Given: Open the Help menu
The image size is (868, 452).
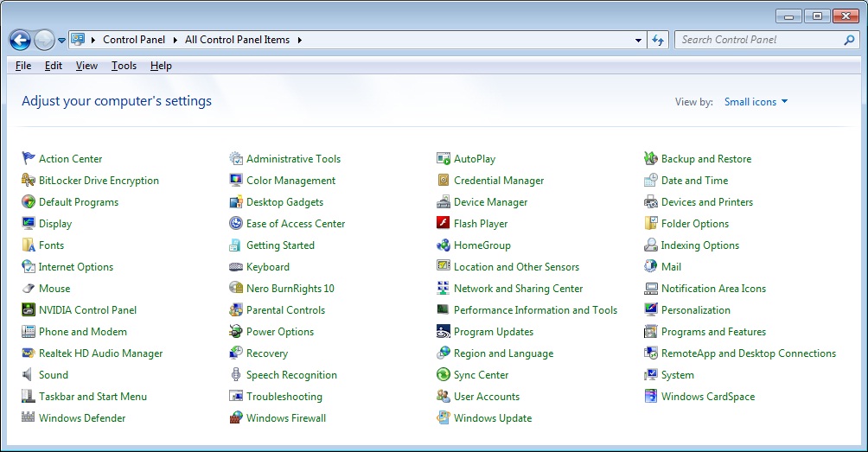Looking at the screenshot, I should pos(161,66).
